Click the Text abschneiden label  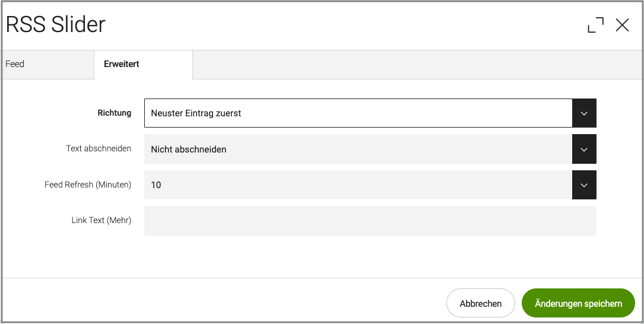[x=99, y=149]
